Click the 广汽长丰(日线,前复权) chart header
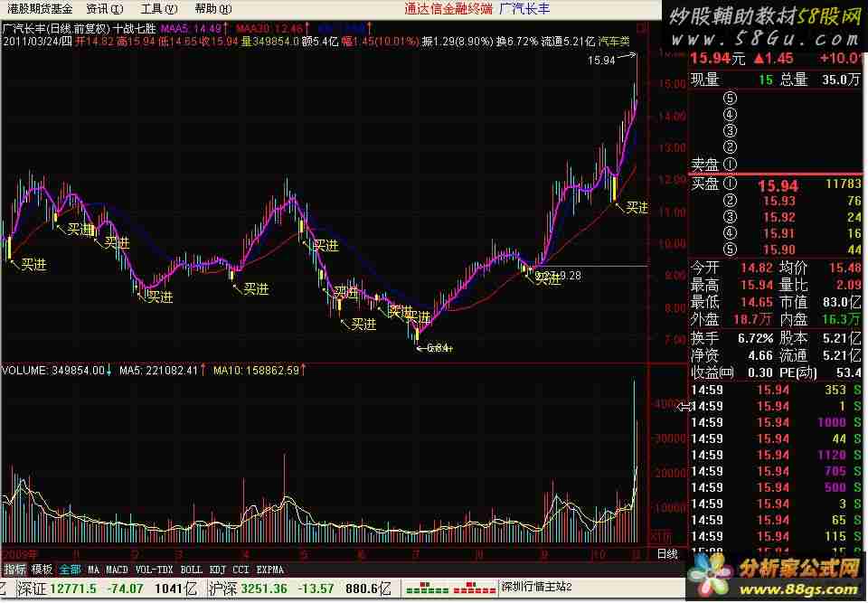The height and width of the screenshot is (603, 868). [56, 29]
